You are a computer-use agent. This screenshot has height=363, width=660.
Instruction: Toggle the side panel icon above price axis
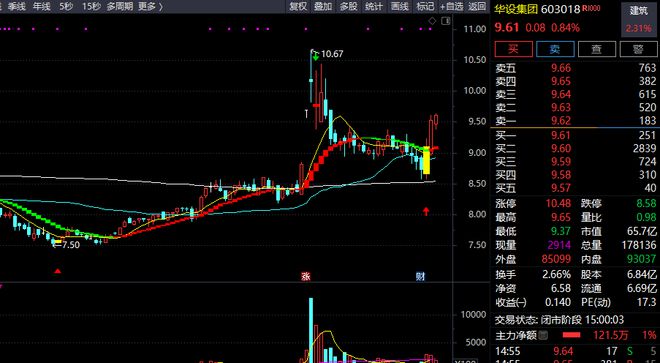pyautogui.click(x=445, y=21)
